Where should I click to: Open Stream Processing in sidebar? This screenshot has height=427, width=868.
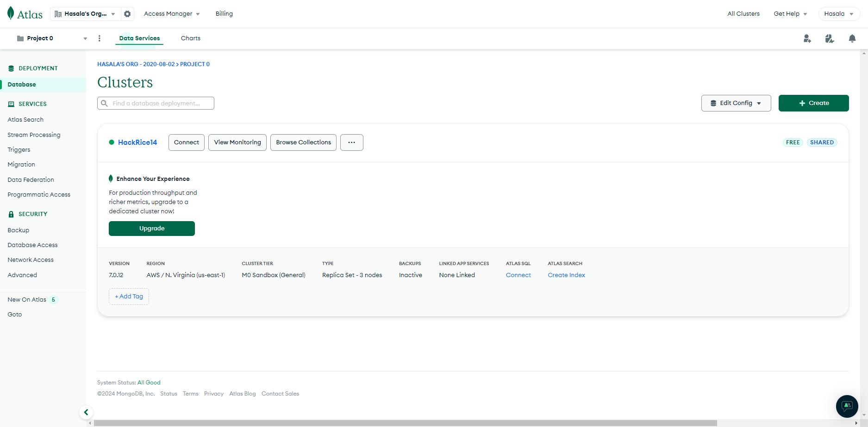click(34, 135)
